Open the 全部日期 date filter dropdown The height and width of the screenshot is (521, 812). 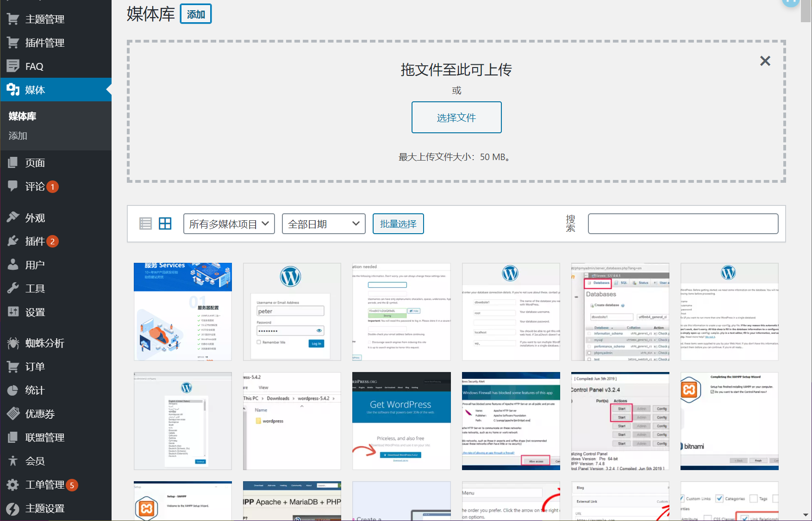323,223
